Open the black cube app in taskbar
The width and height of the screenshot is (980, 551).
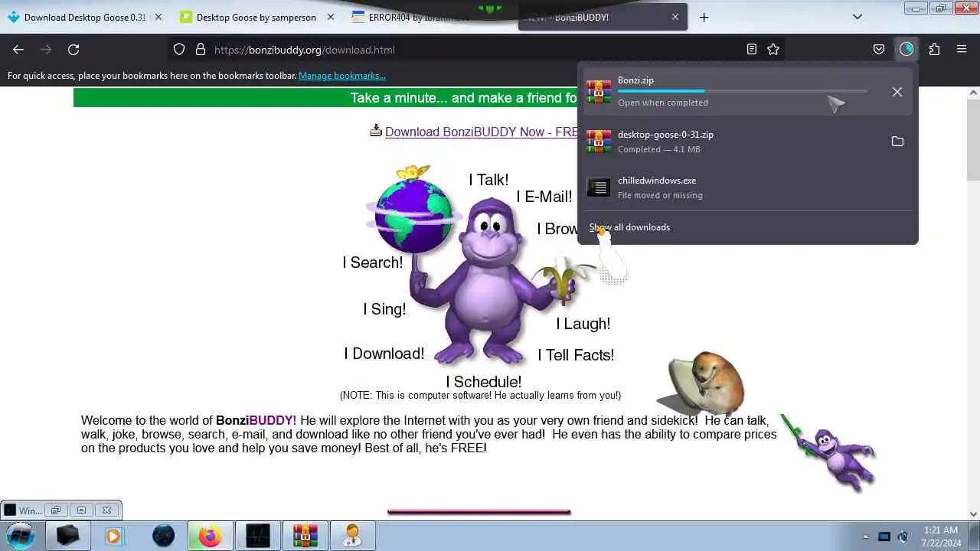pos(68,536)
